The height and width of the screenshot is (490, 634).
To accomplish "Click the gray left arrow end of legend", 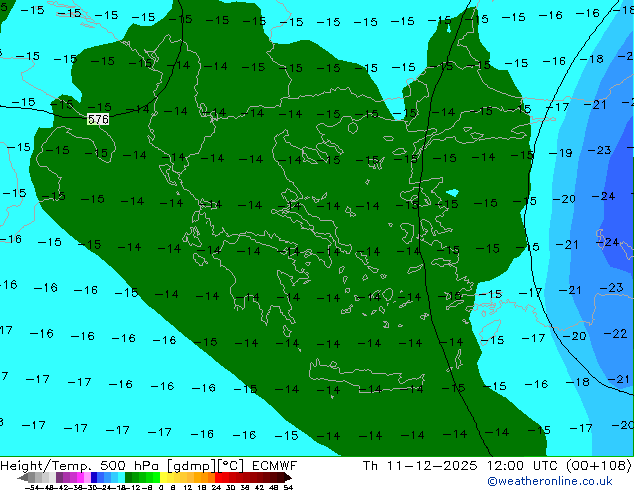I will coord(22,477).
